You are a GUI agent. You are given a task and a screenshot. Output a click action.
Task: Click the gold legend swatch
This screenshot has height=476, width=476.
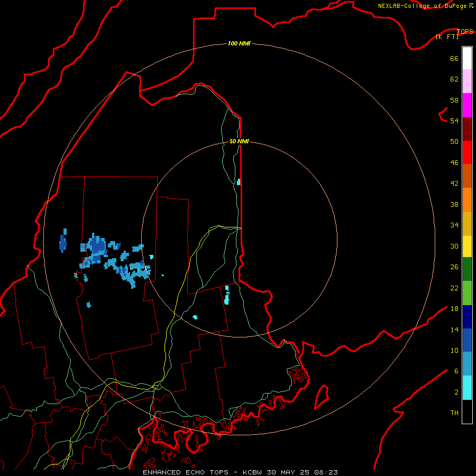pyautogui.click(x=467, y=224)
